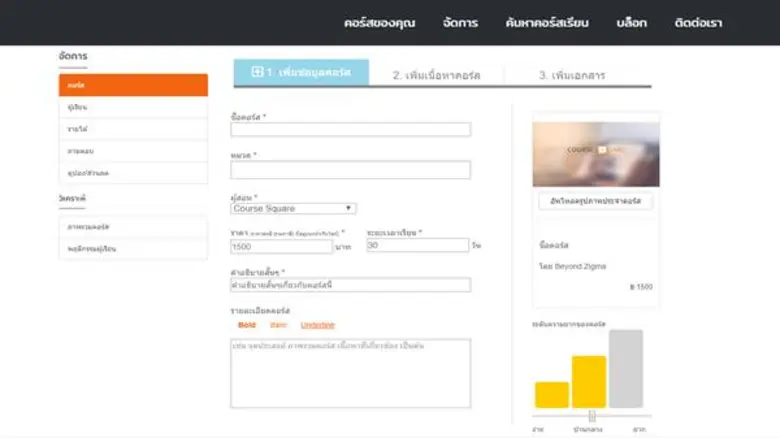Go to จัดการ in top navigation
The width and height of the screenshot is (780, 438).
pyautogui.click(x=460, y=23)
